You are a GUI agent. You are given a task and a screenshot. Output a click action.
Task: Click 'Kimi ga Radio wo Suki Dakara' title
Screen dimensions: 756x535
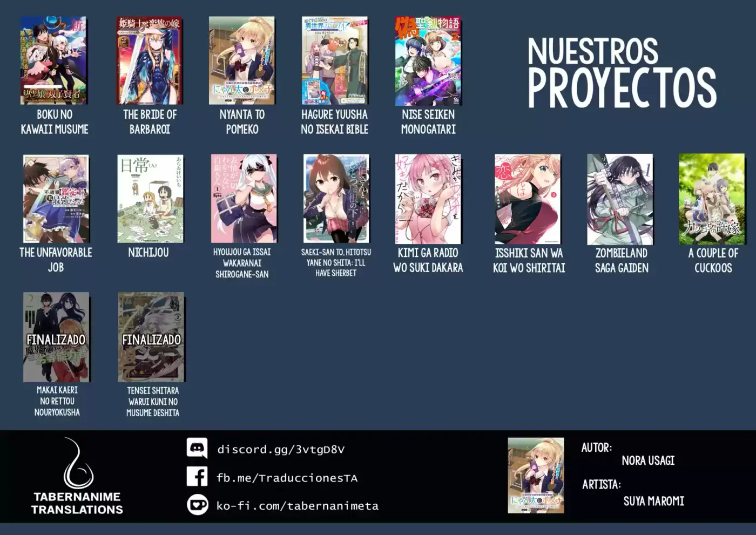coord(428,260)
